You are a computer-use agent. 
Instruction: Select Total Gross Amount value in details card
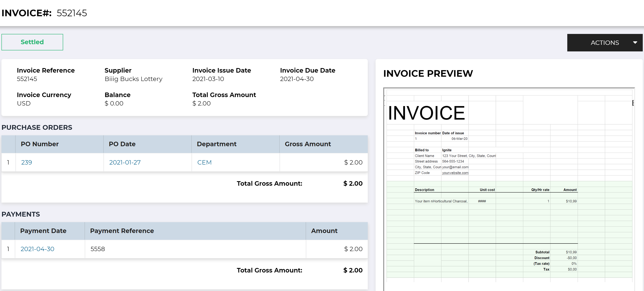coord(202,103)
